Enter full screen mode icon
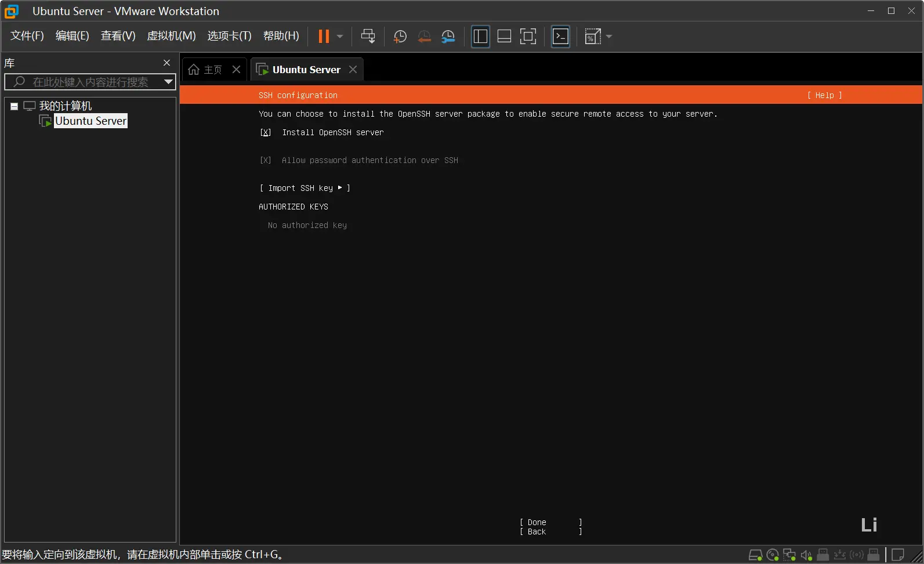Image resolution: width=924 pixels, height=564 pixels. point(528,37)
